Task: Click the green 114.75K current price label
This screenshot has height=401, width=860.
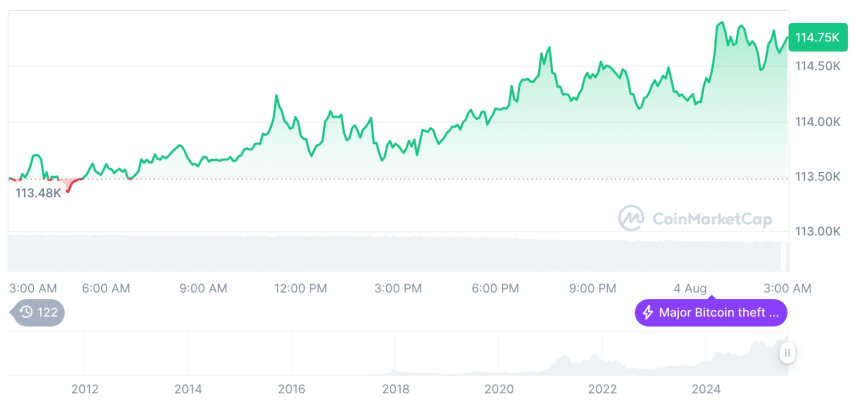Action: coord(816,37)
